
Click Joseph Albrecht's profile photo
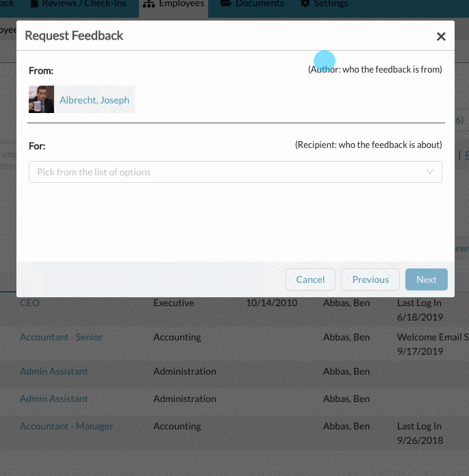point(41,99)
